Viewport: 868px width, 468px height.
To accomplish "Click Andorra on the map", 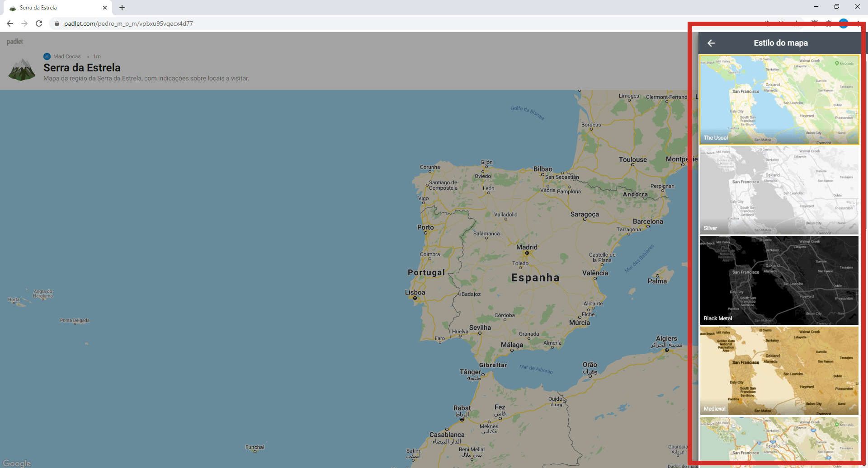I will pos(636,194).
